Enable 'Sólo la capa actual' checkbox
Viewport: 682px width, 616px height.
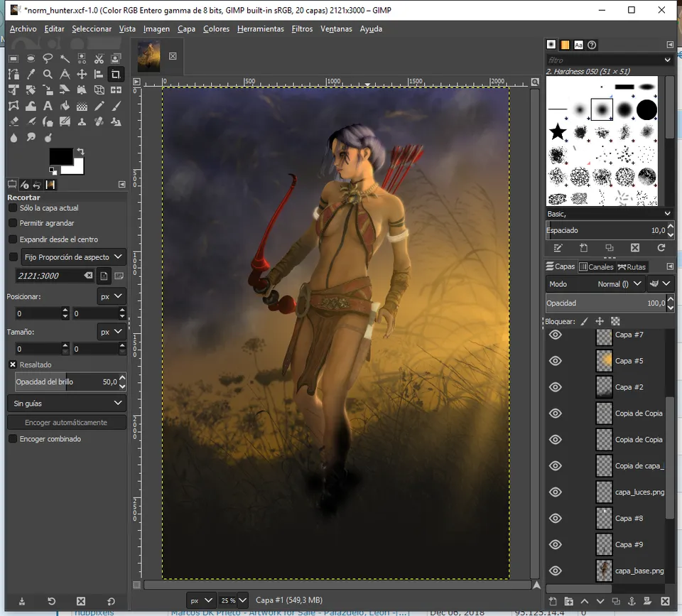pos(13,208)
